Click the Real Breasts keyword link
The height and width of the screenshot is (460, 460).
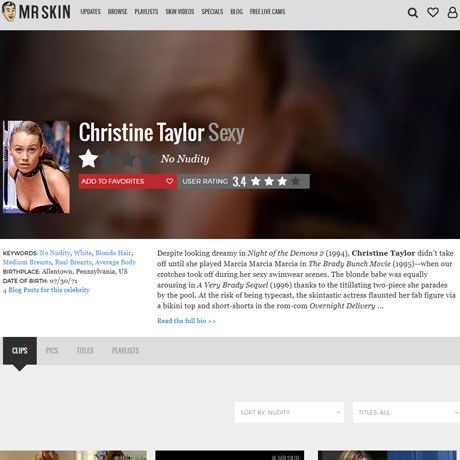click(73, 262)
